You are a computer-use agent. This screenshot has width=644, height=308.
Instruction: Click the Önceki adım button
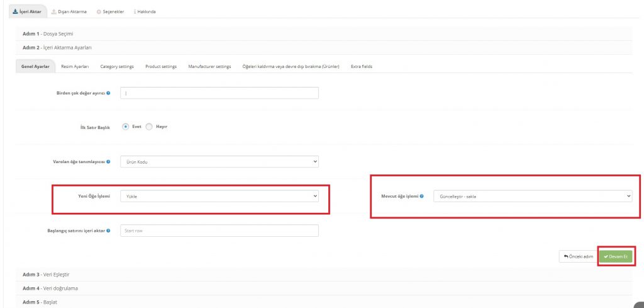(579, 256)
